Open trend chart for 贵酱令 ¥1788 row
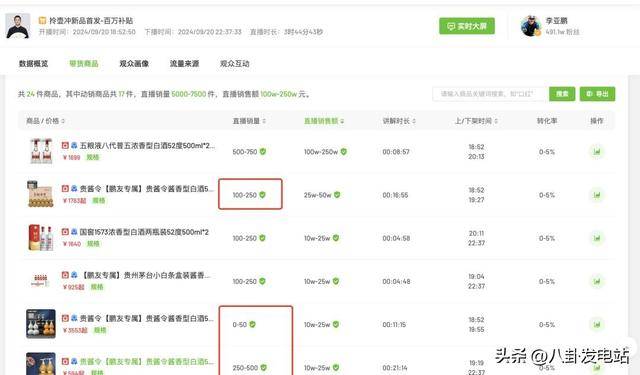 click(597, 195)
